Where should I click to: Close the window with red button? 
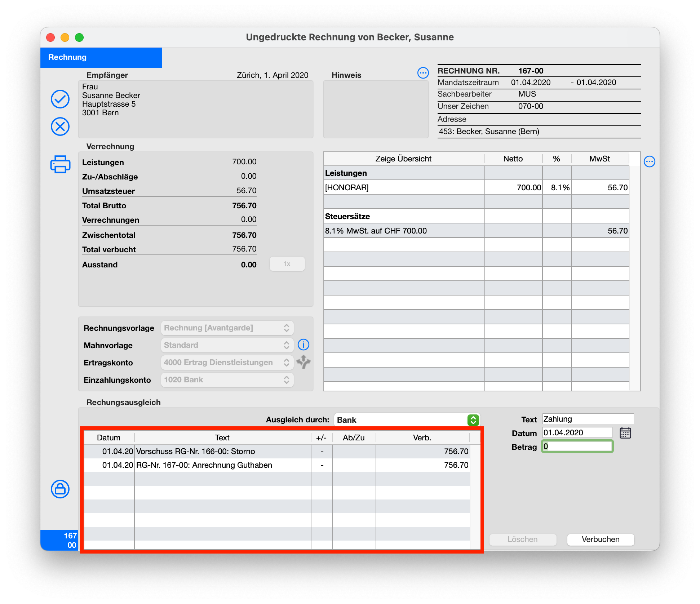[51, 37]
